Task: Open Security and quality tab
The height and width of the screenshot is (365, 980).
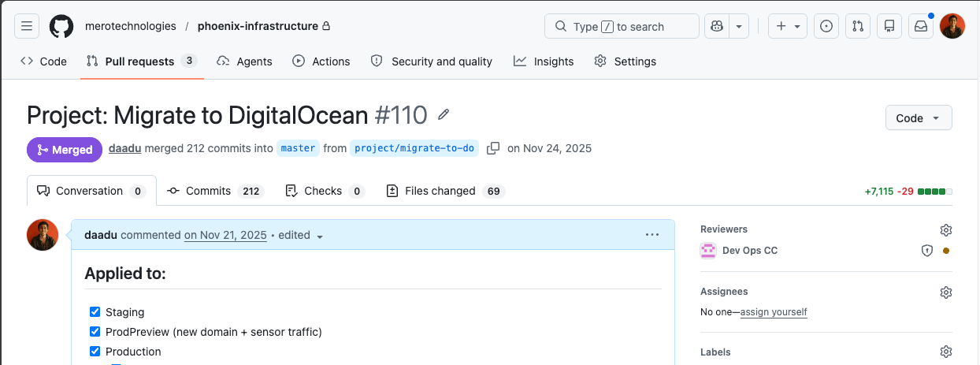Action: click(432, 61)
